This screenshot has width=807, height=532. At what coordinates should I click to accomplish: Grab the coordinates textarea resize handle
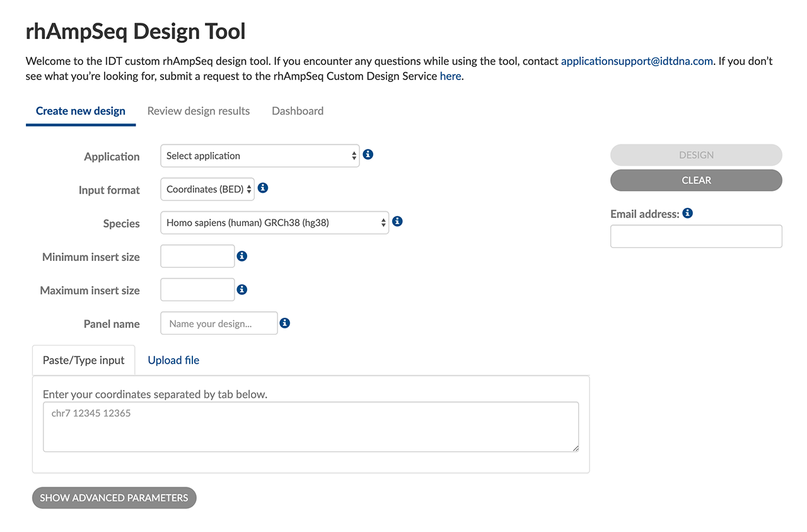[x=574, y=448]
